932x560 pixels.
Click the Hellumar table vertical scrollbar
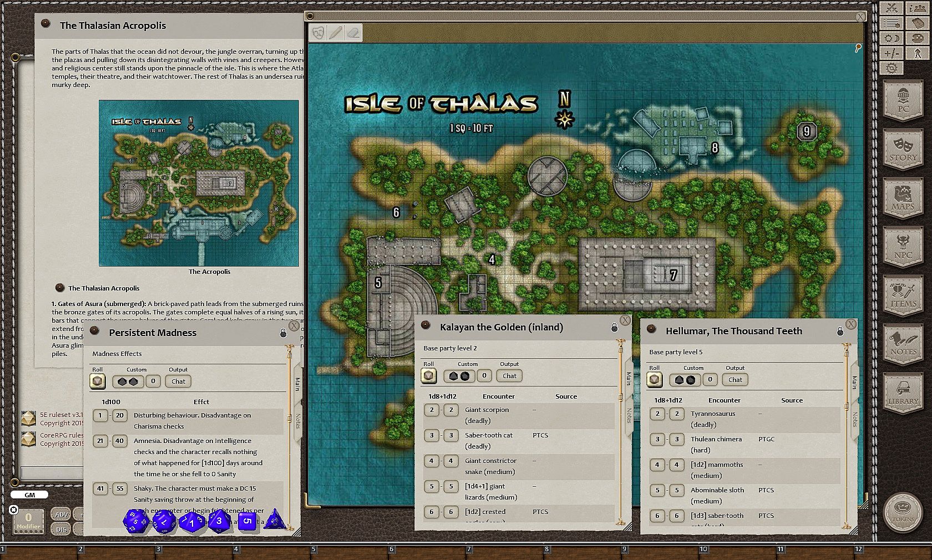[x=846, y=435]
